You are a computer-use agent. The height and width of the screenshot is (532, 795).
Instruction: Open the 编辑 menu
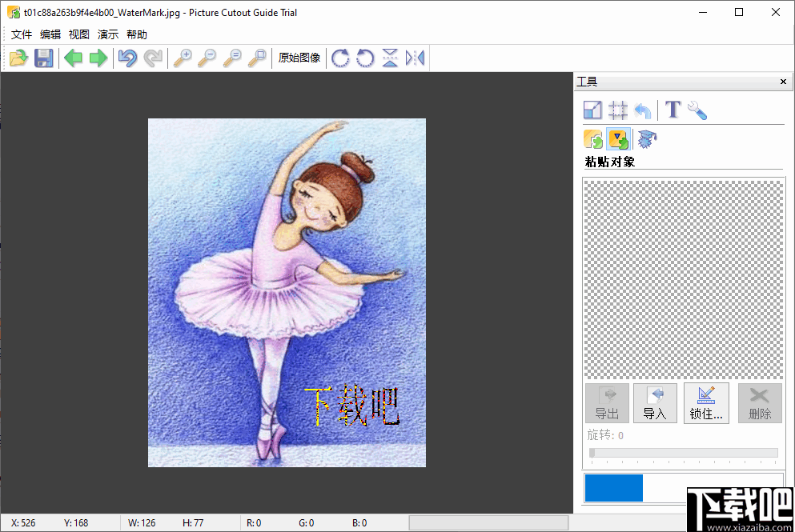[50, 34]
